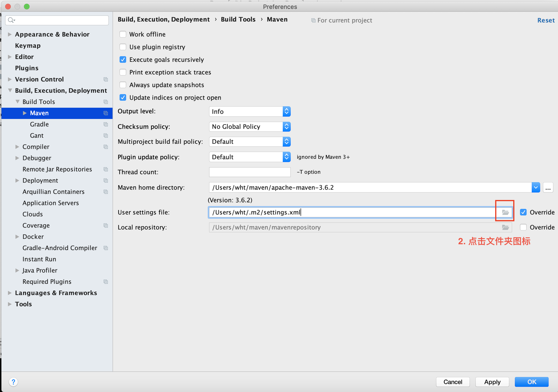The width and height of the screenshot is (558, 392).
Task: Expand the Appearance & Behavior tree node
Action: [10, 34]
